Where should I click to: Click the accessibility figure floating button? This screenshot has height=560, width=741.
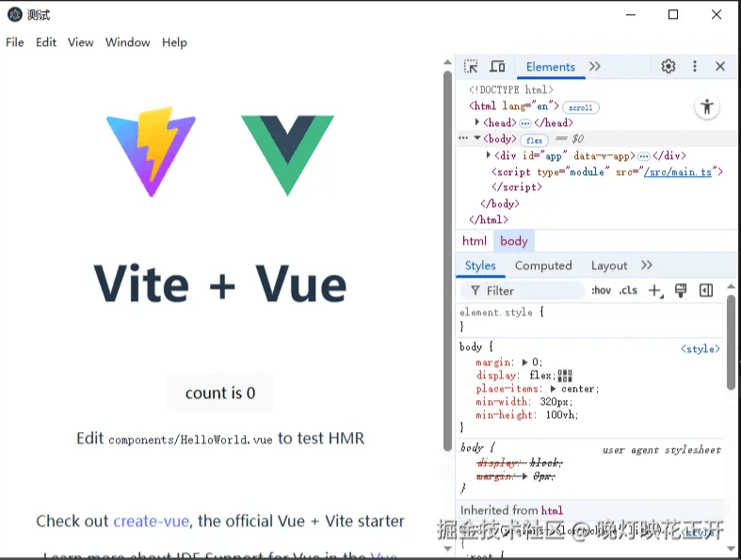707,106
